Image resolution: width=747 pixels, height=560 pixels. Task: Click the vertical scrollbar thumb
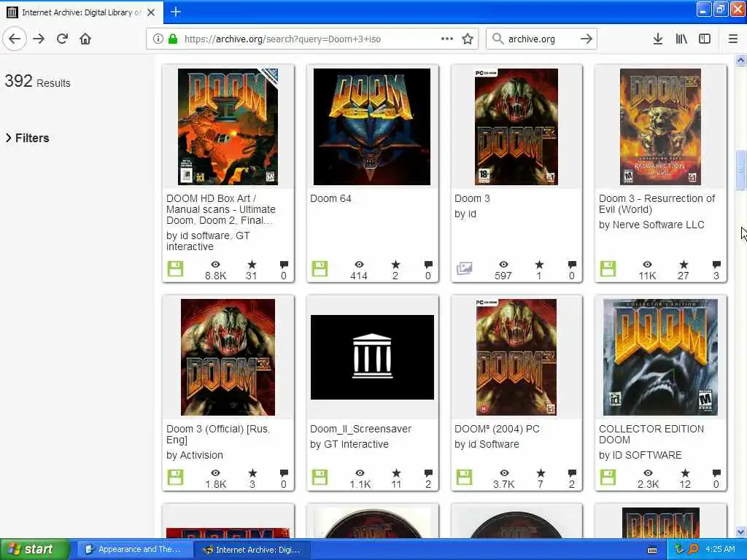click(x=740, y=170)
